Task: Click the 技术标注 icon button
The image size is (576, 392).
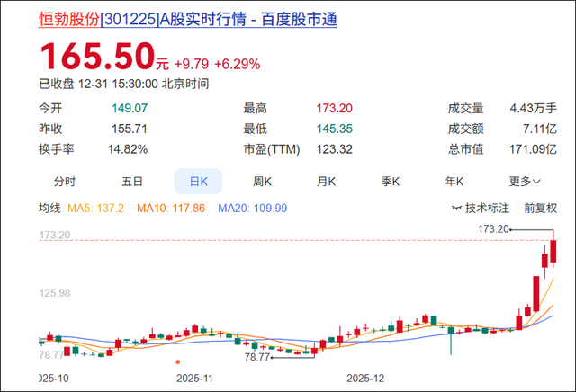Action: pyautogui.click(x=481, y=208)
